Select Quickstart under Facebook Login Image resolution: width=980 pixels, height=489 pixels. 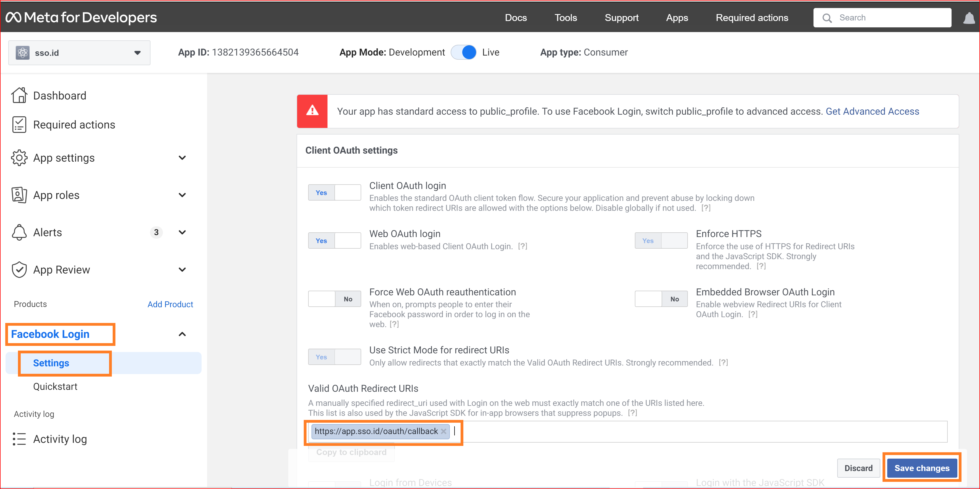[55, 386]
